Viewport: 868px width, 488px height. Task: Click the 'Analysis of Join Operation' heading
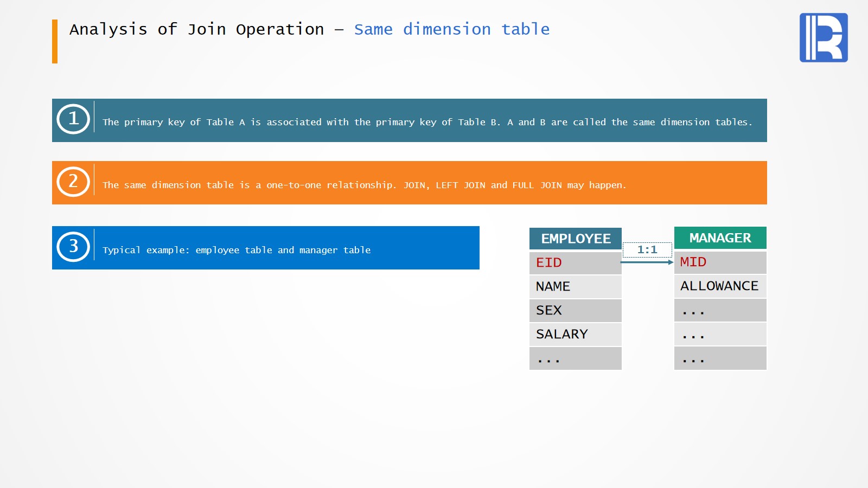coord(196,29)
